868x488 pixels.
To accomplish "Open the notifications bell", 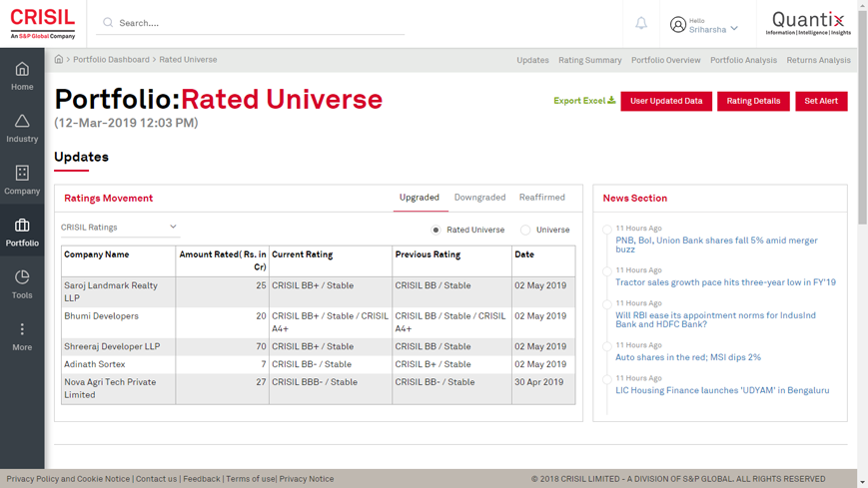I will (x=641, y=23).
